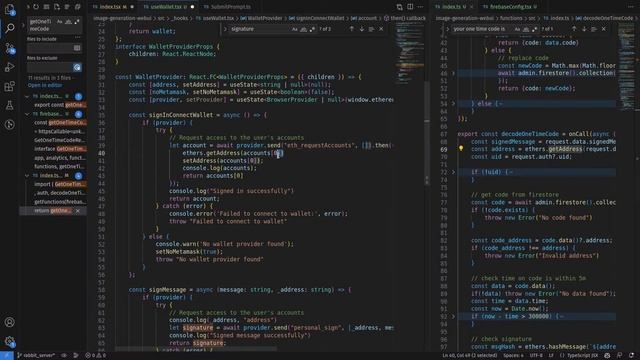
Task: Open the Testing flask view
Action: click(x=9, y=105)
